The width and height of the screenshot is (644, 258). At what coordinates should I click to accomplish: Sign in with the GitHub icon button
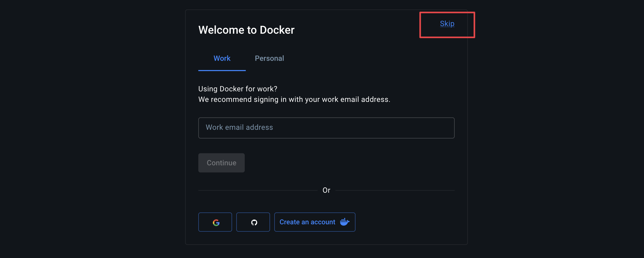[253, 222]
